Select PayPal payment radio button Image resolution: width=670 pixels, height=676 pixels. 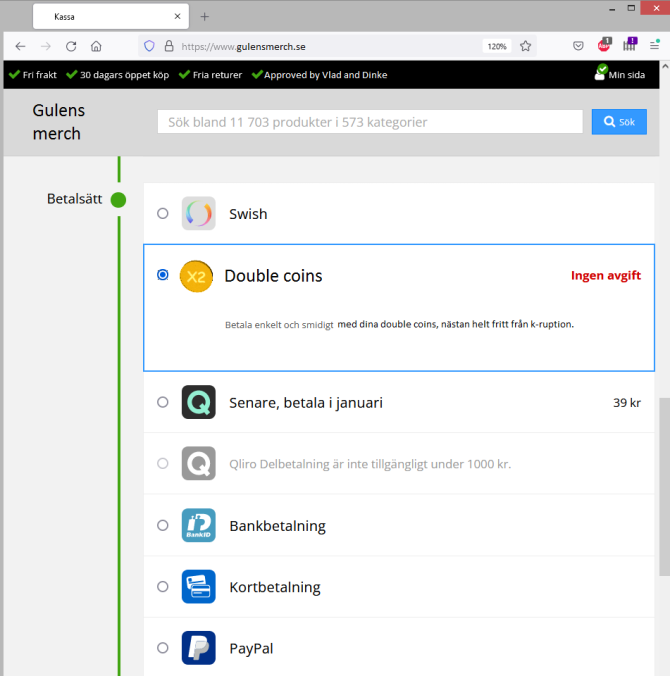pos(163,648)
